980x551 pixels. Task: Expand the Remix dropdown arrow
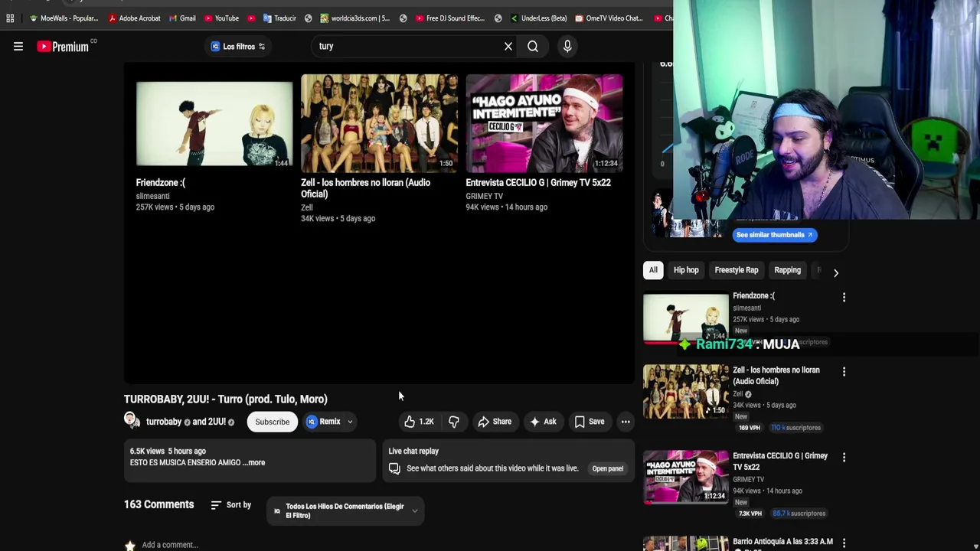click(350, 422)
